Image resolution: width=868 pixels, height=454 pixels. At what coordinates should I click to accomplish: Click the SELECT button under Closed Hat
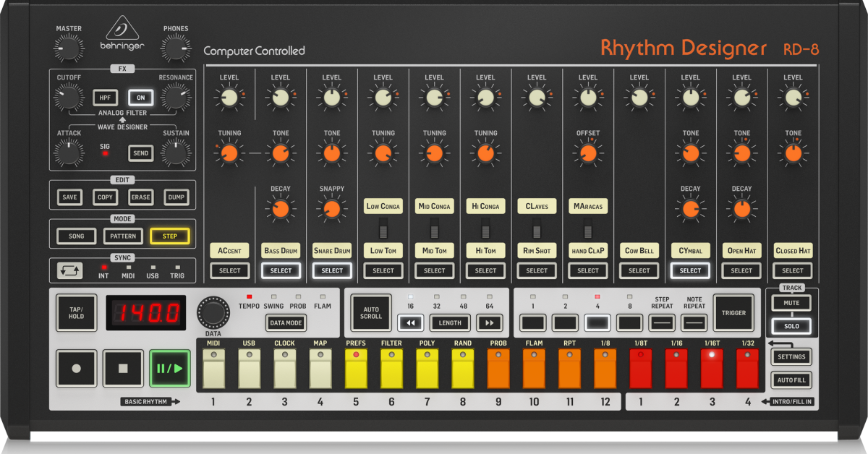pyautogui.click(x=793, y=270)
